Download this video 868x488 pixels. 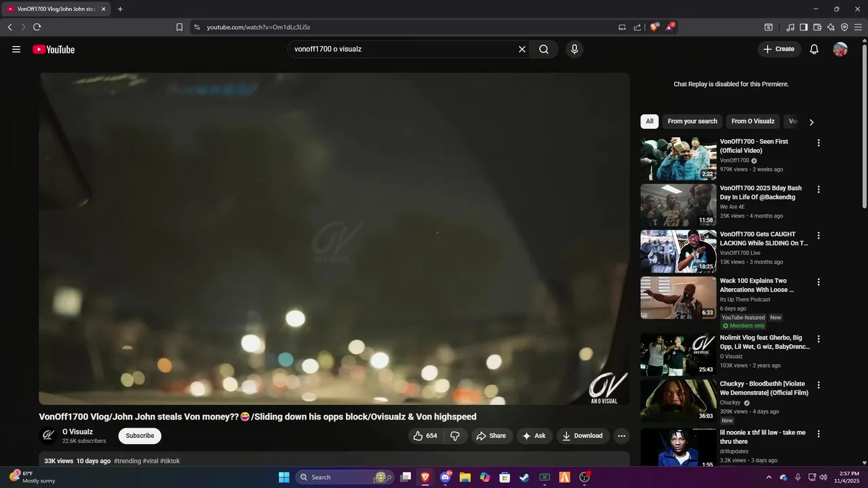click(x=583, y=436)
